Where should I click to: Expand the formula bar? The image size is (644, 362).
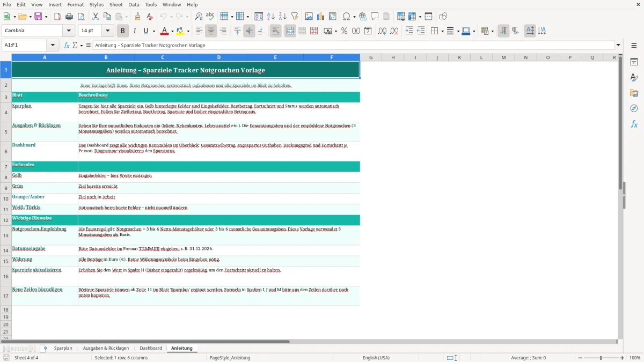pos(618,45)
